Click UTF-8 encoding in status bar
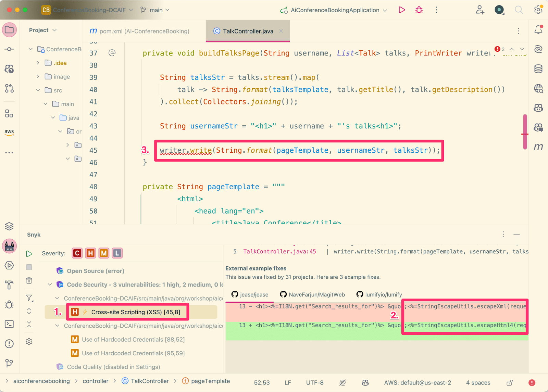The width and height of the screenshot is (548, 392). pos(315,382)
